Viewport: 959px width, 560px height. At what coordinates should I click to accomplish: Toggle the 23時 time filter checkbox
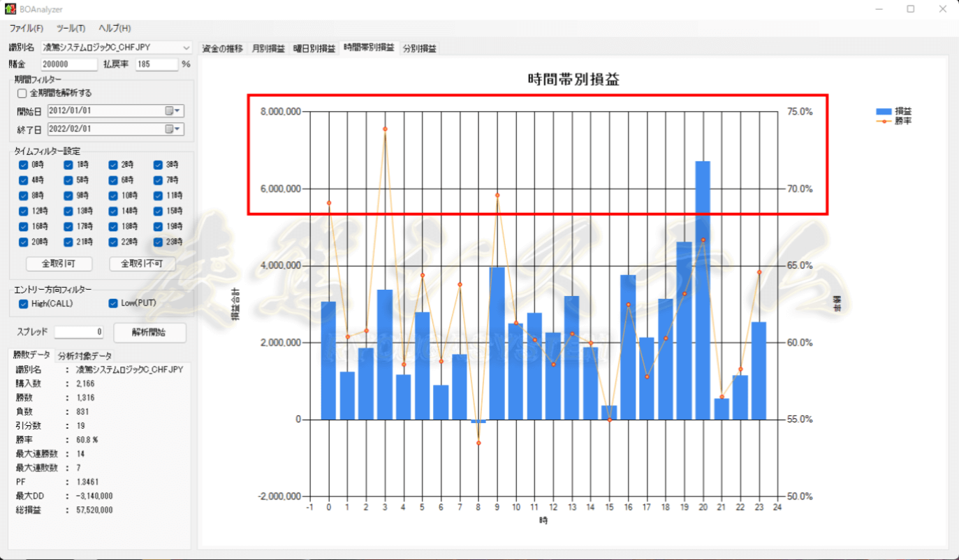(159, 242)
